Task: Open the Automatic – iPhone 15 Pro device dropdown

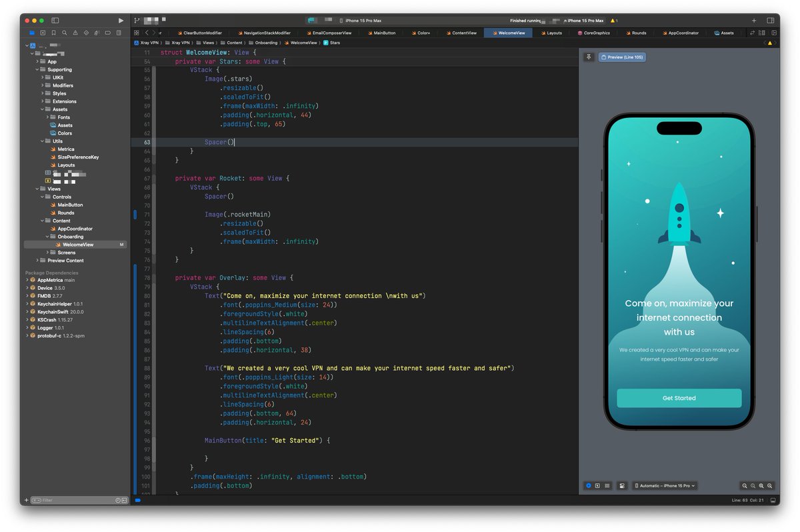Action: point(663,486)
